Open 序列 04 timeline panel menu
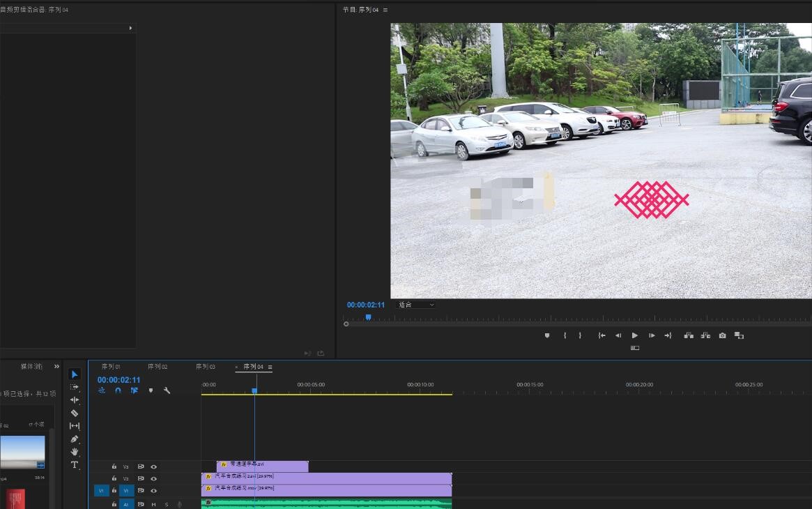The image size is (812, 509). point(270,367)
